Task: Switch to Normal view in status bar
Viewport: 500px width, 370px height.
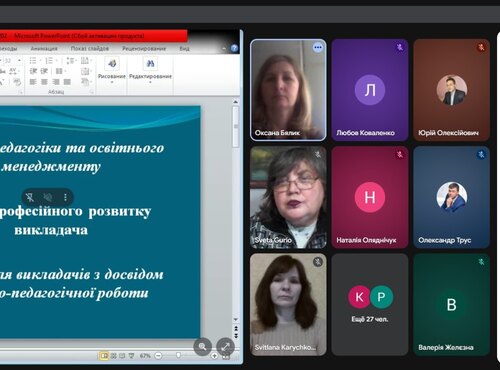Action: (x=104, y=356)
